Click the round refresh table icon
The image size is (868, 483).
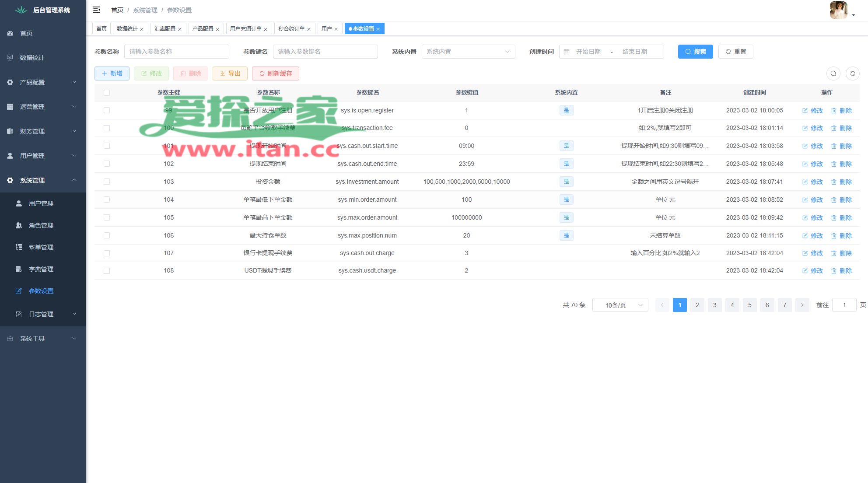click(852, 73)
